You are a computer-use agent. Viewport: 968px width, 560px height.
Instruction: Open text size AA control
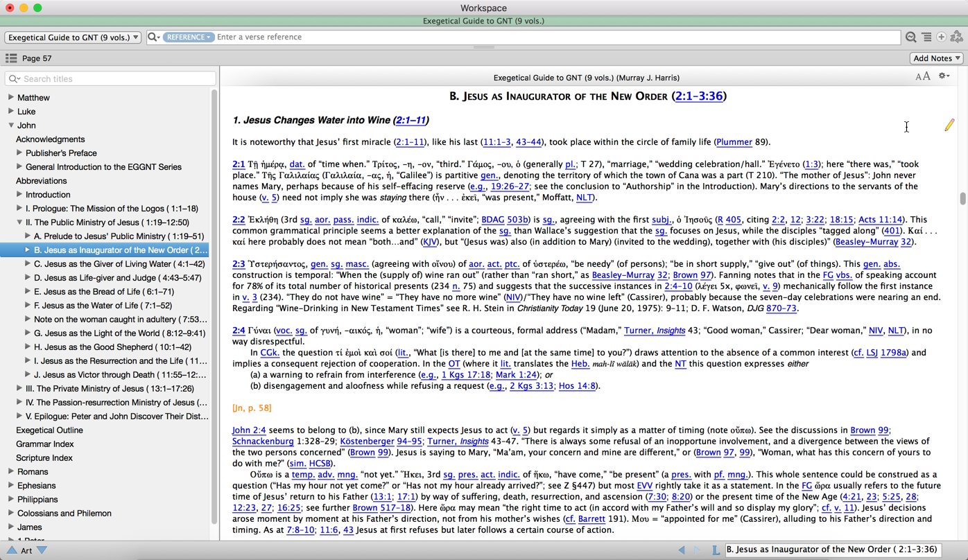922,76
